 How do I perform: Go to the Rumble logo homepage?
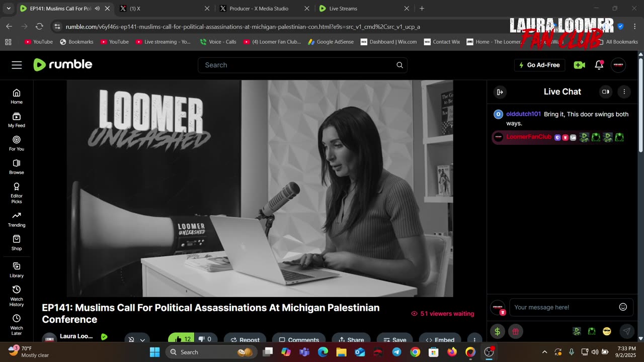click(63, 64)
